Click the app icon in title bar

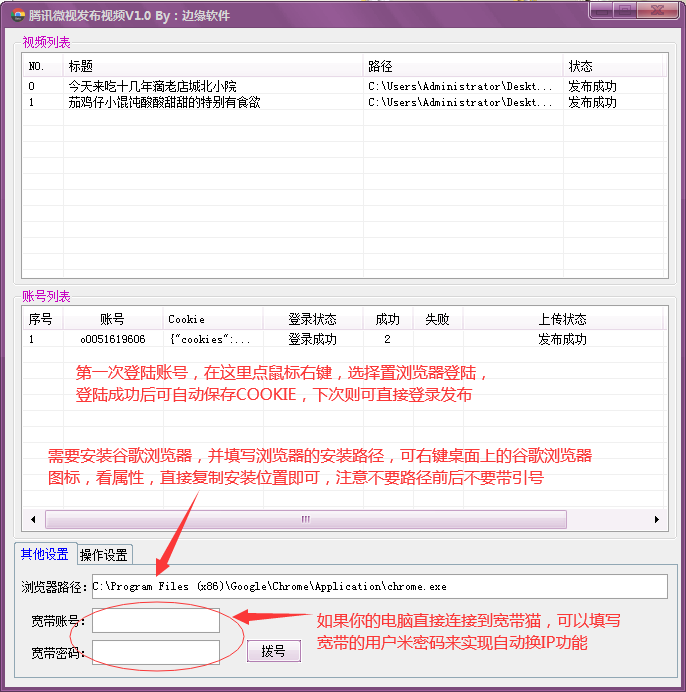point(18,15)
